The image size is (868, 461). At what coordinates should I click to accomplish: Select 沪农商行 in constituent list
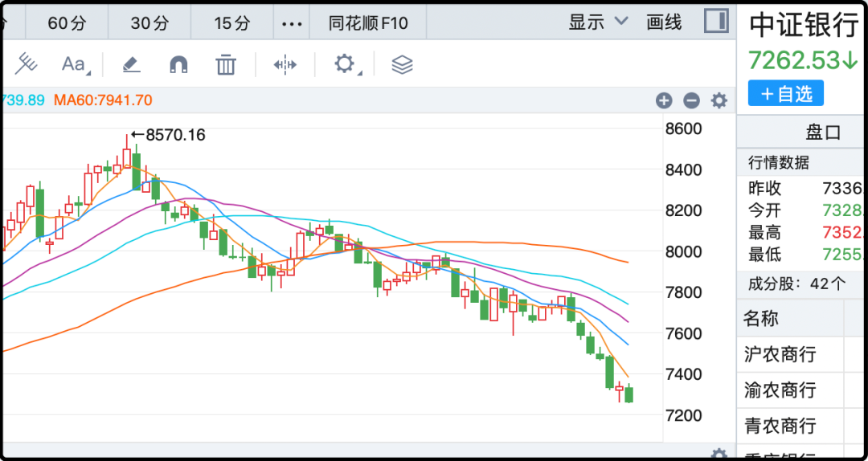pos(780,353)
